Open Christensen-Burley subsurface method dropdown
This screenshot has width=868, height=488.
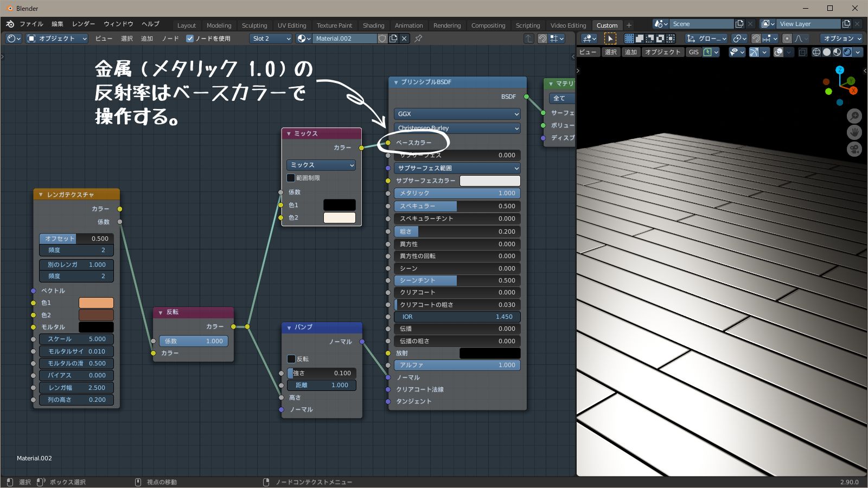457,128
